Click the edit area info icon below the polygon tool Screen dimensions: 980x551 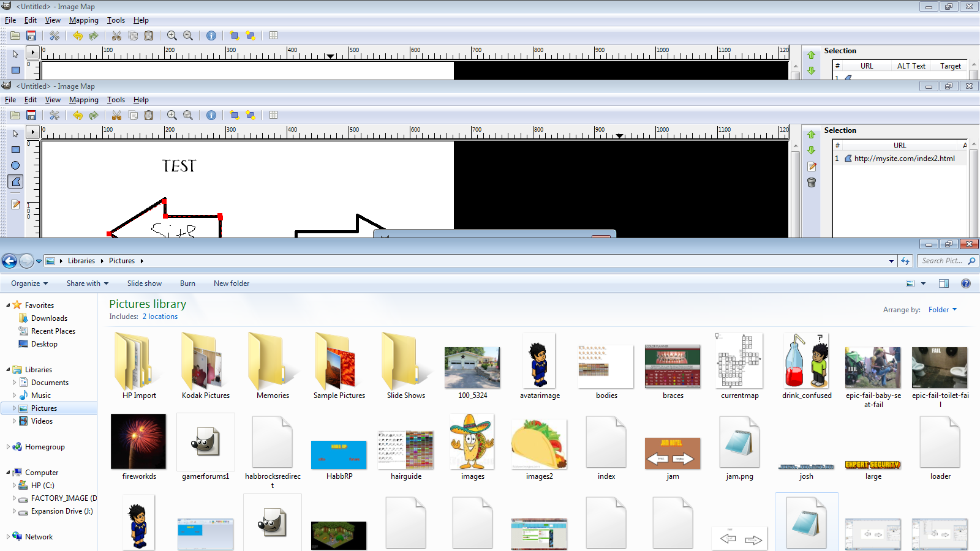click(x=15, y=204)
